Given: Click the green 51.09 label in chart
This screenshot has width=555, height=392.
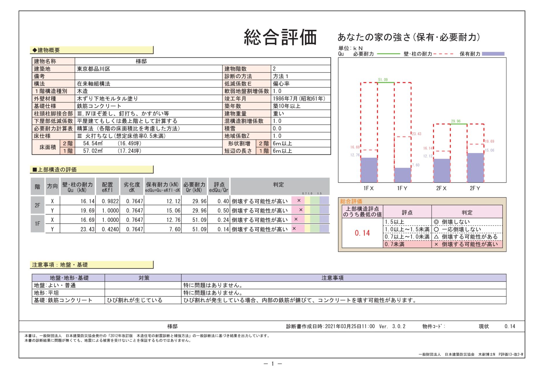Looking at the screenshot, I should coord(383,80).
